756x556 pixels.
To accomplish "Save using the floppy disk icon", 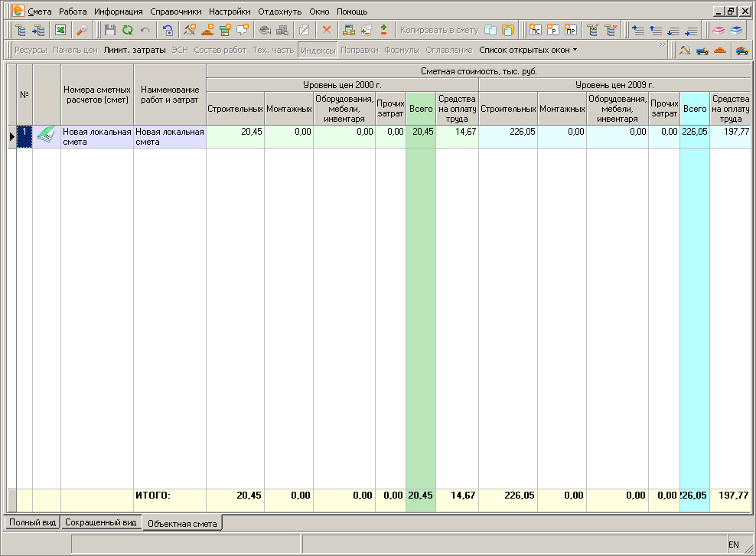I will 110,30.
